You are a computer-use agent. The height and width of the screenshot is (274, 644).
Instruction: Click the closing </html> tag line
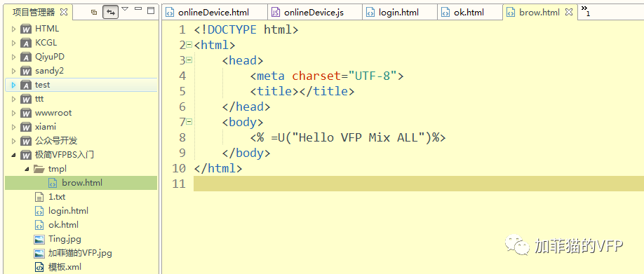(218, 168)
